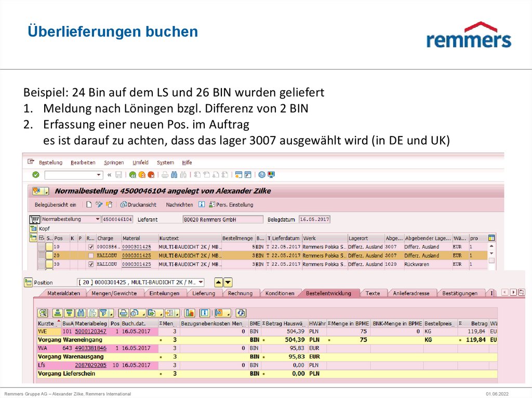Switch to the Konditionen tab
Image resolution: width=532 pixels, height=398 pixels.
tap(280, 293)
